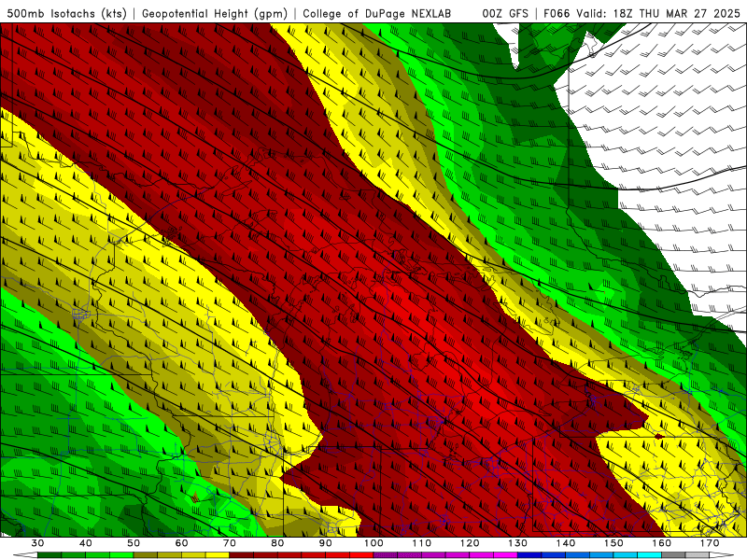
Task: Select the 110 legend label
Action: coord(422,543)
